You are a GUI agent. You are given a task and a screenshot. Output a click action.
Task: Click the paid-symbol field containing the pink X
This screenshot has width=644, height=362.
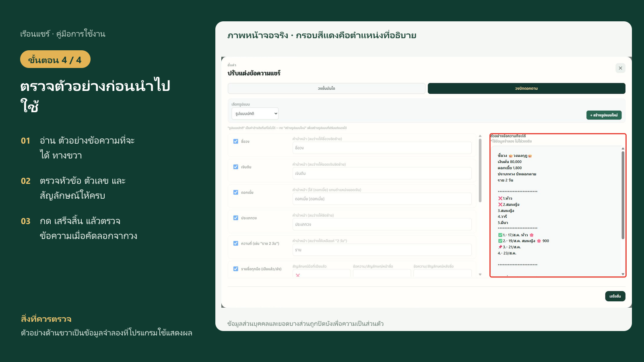pos(322,274)
